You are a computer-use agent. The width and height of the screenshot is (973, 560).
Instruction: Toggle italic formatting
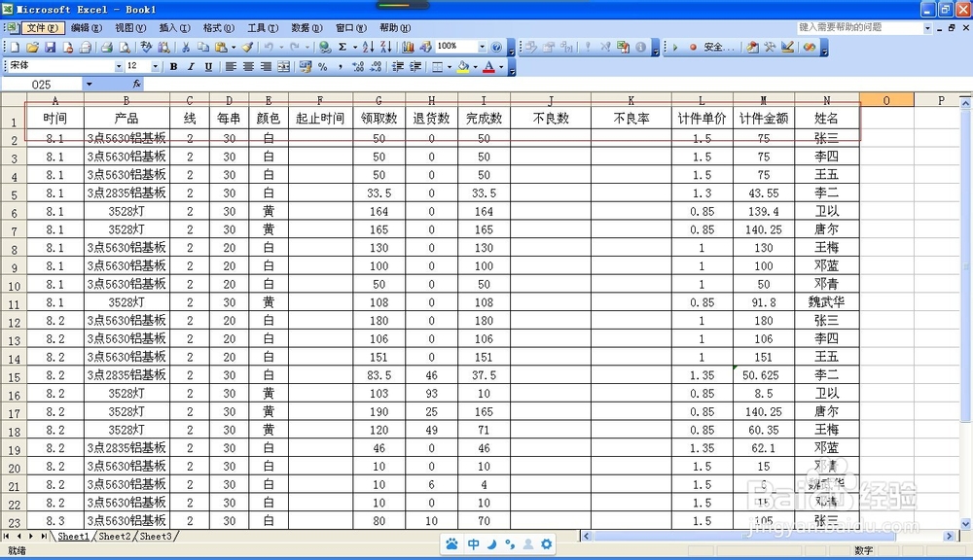coord(192,66)
